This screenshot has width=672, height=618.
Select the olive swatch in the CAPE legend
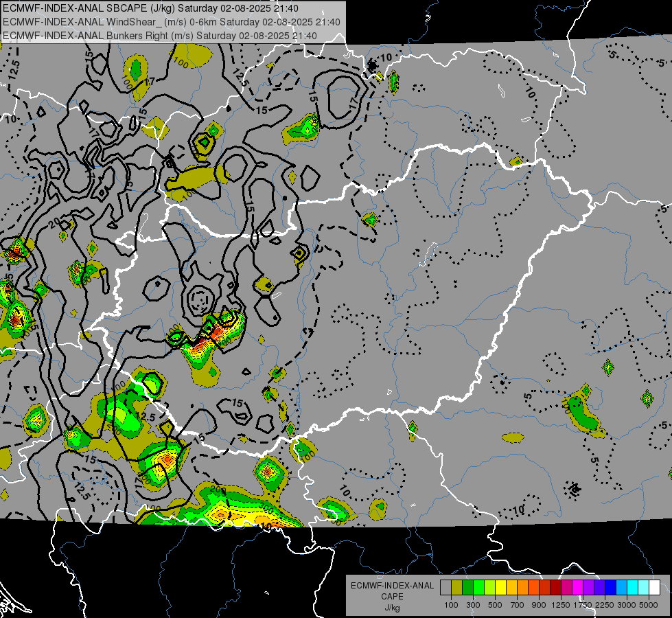pos(456,588)
